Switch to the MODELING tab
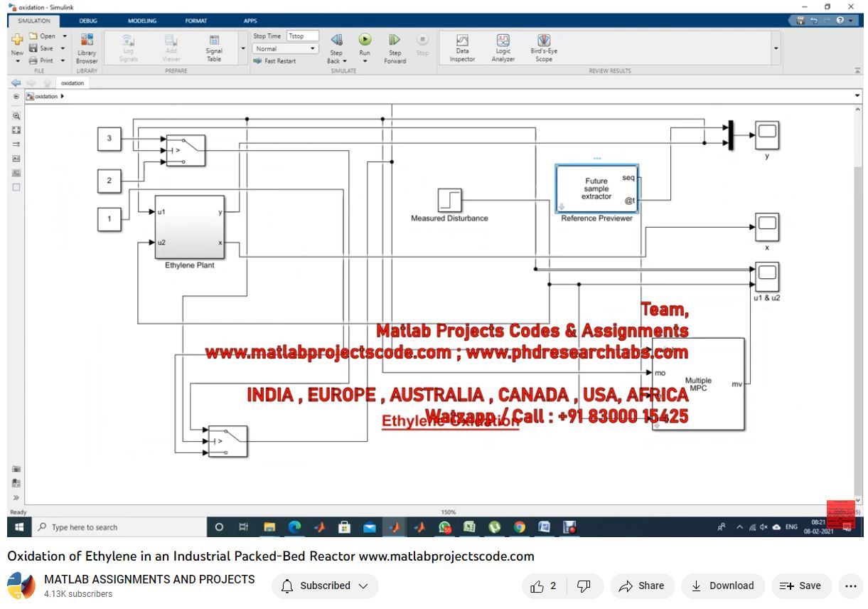The width and height of the screenshot is (868, 609). 142,21
